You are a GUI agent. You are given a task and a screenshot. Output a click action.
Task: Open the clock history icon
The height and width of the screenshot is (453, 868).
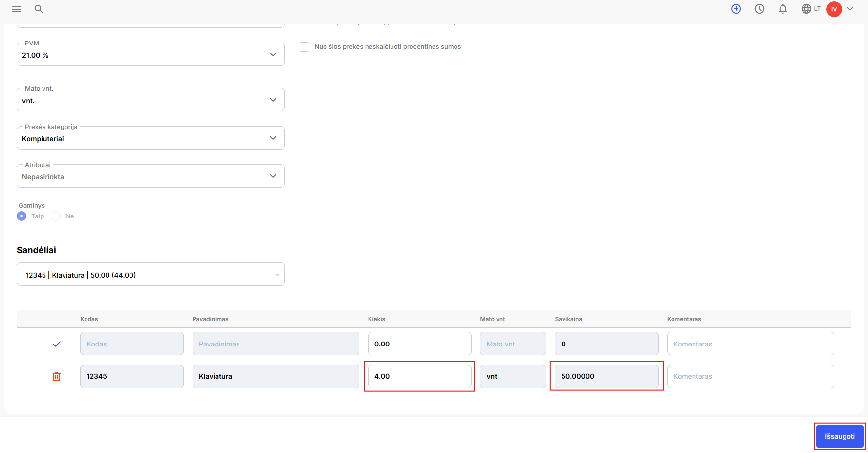coord(759,9)
